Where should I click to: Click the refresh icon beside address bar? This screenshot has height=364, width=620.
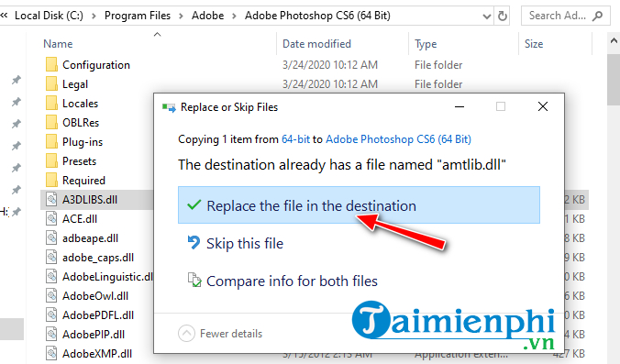click(503, 16)
